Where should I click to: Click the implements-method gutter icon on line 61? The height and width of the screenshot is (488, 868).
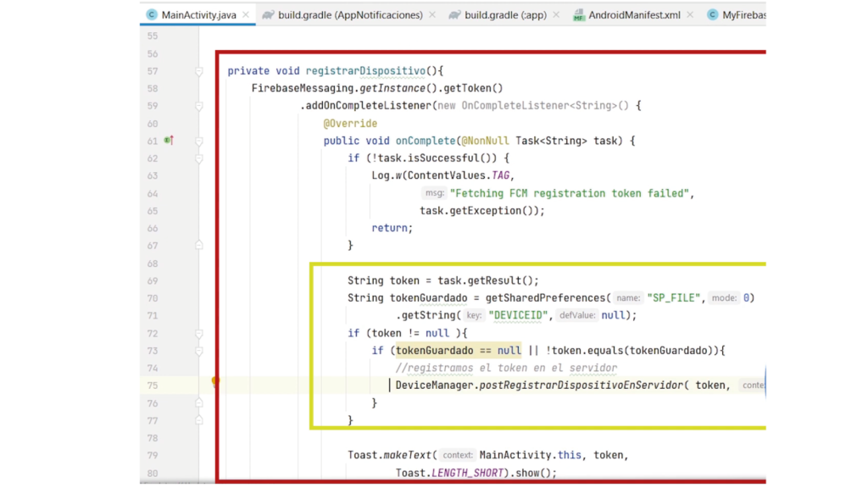click(168, 141)
